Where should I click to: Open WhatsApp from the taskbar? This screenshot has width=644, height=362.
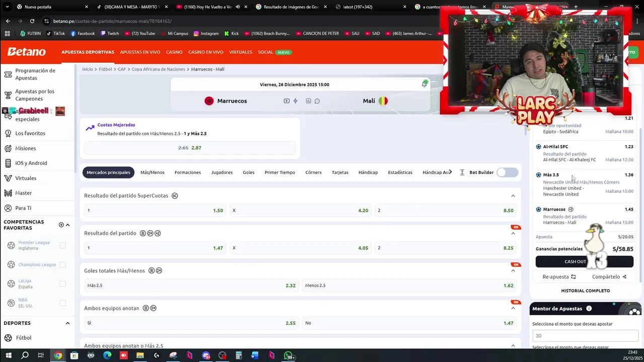288,356
